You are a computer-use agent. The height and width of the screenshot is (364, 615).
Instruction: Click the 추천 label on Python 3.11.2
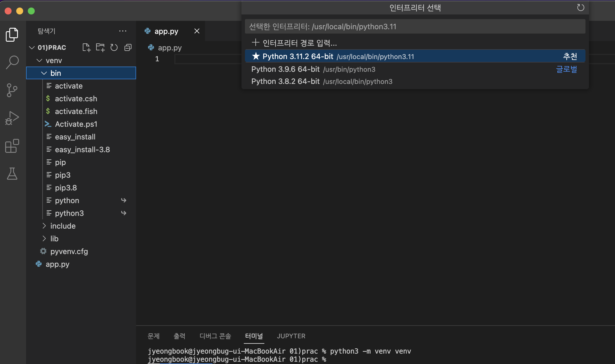[x=570, y=56]
